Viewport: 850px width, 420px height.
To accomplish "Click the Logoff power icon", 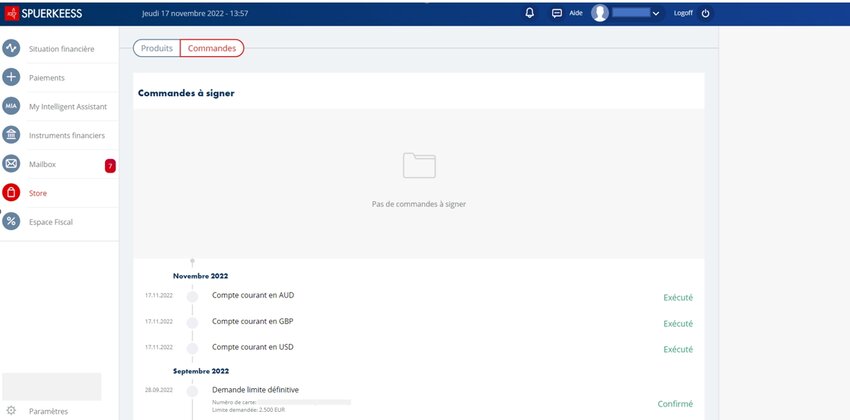I will point(705,14).
